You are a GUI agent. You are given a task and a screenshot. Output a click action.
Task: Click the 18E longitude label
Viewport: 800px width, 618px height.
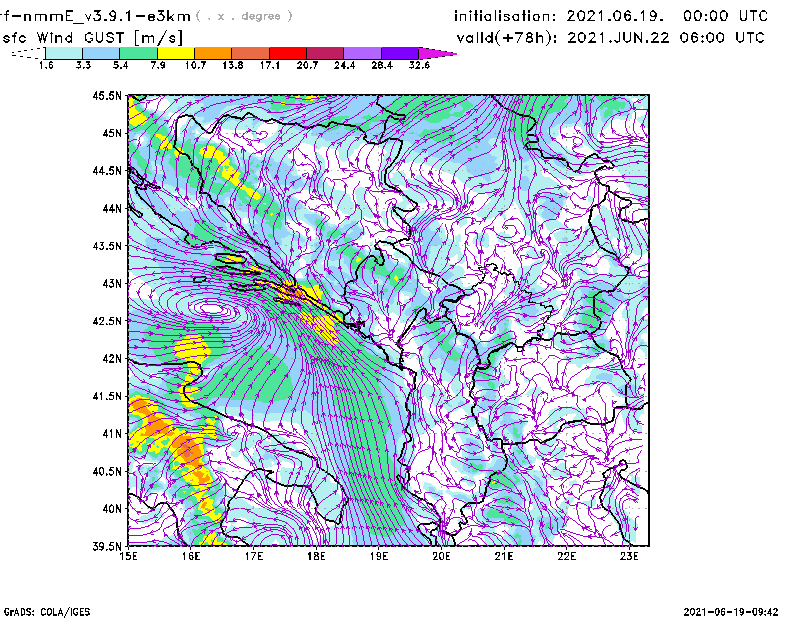(x=316, y=556)
